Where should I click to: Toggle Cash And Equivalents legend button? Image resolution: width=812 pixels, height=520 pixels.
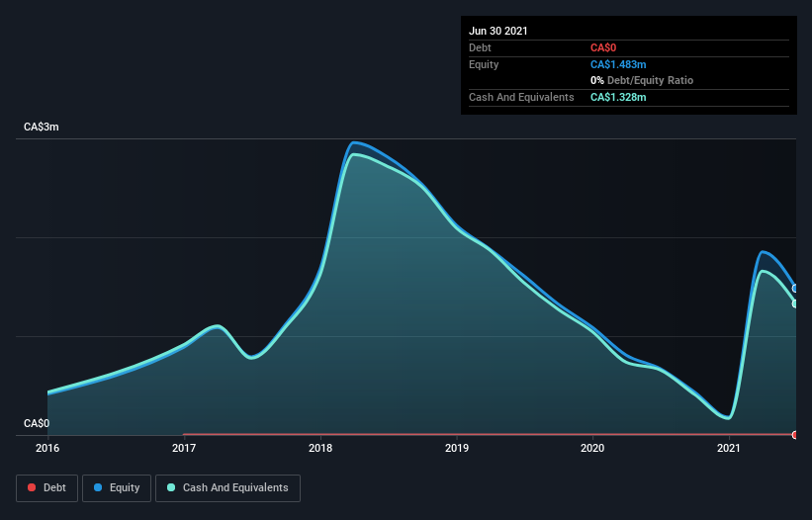click(x=227, y=488)
